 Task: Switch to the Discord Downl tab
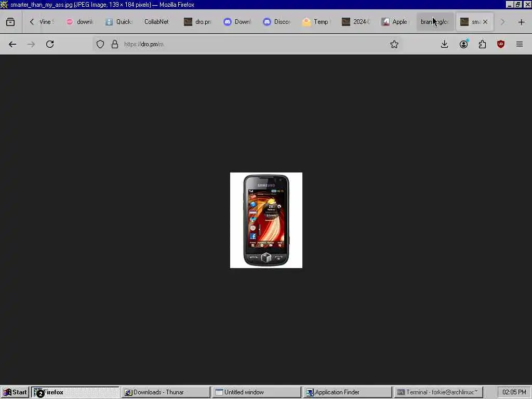pos(237,22)
